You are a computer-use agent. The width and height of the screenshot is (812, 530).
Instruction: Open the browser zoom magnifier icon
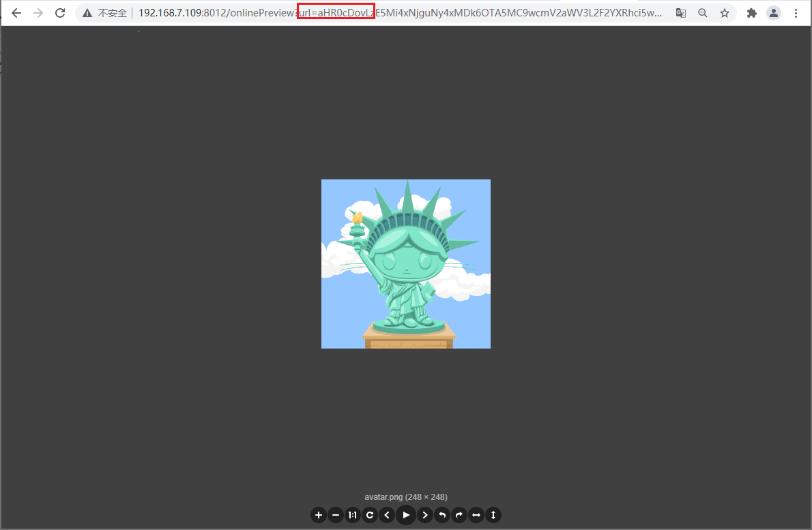pyautogui.click(x=703, y=13)
